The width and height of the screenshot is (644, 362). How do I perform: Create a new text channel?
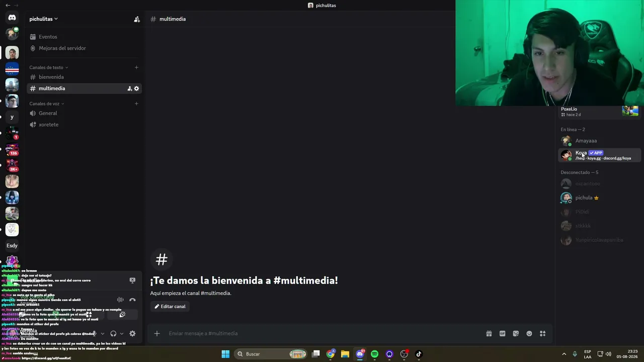[136, 67]
